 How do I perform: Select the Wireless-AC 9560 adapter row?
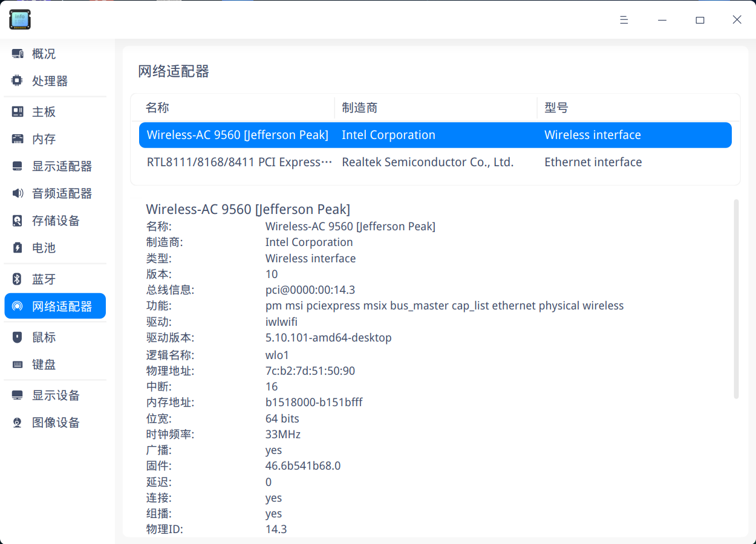click(435, 135)
